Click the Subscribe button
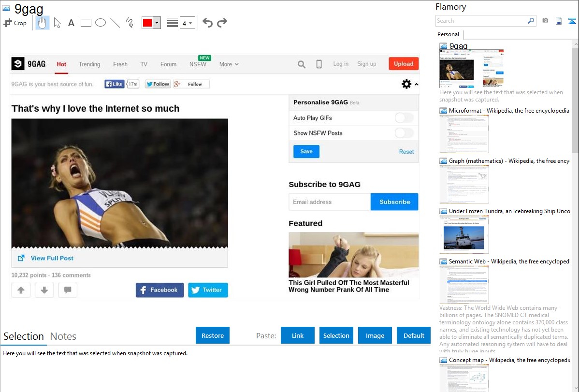The height and width of the screenshot is (392, 579). [x=394, y=202]
